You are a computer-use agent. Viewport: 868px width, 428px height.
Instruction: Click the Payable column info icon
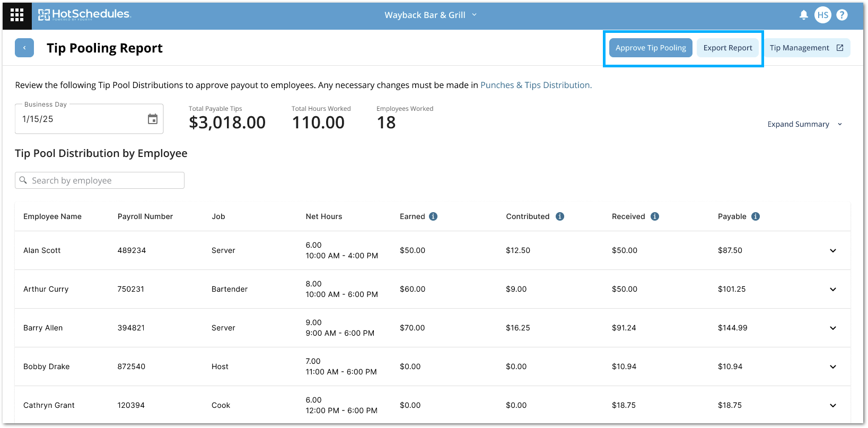[x=756, y=216]
